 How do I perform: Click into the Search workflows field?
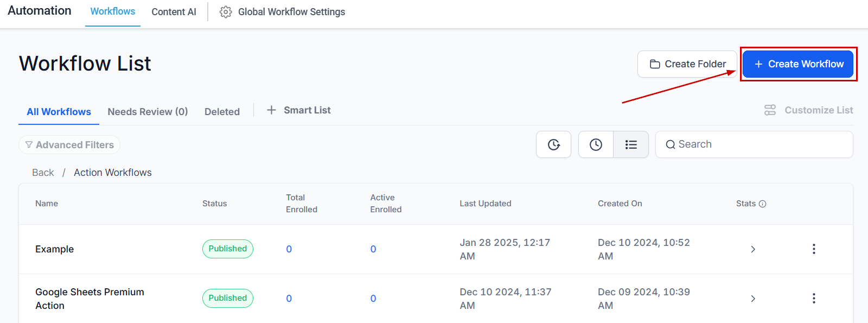pyautogui.click(x=759, y=144)
